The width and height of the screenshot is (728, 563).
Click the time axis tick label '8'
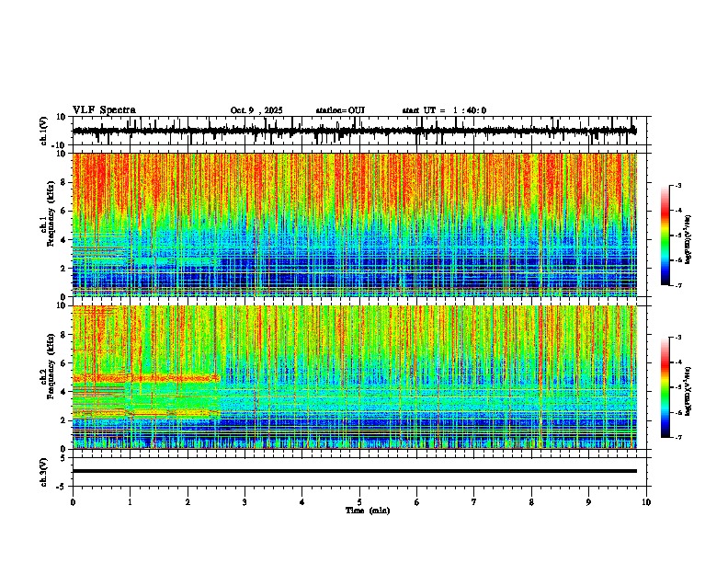[x=531, y=502]
